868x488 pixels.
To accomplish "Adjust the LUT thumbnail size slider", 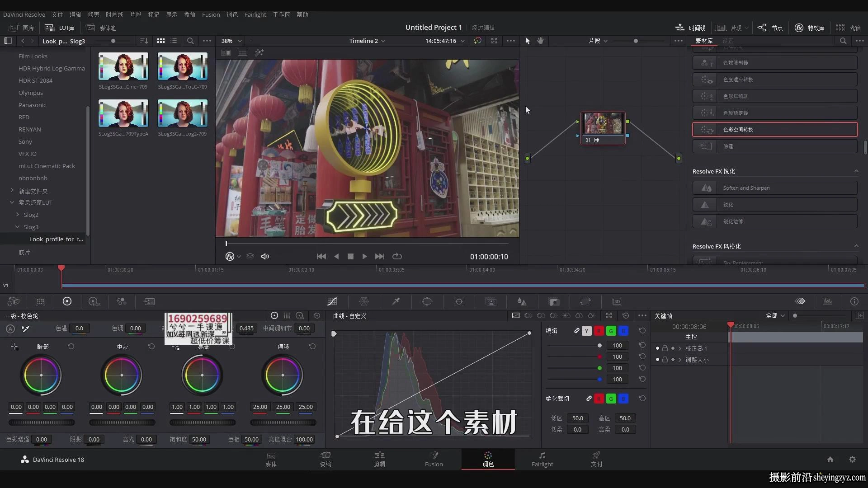I will pos(113,41).
